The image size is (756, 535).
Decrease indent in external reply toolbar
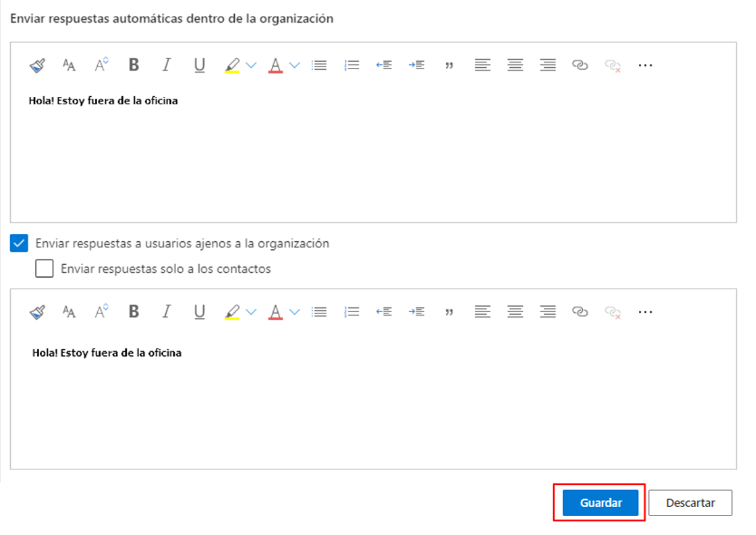click(x=383, y=312)
